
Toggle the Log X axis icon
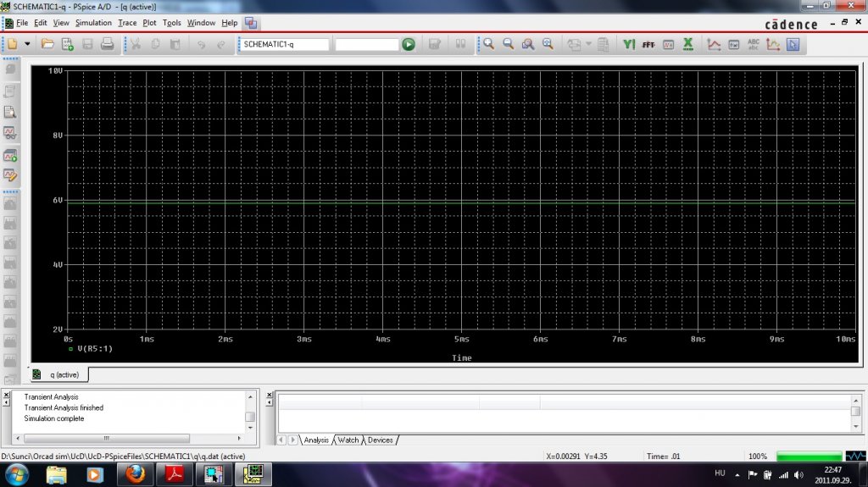(688, 44)
